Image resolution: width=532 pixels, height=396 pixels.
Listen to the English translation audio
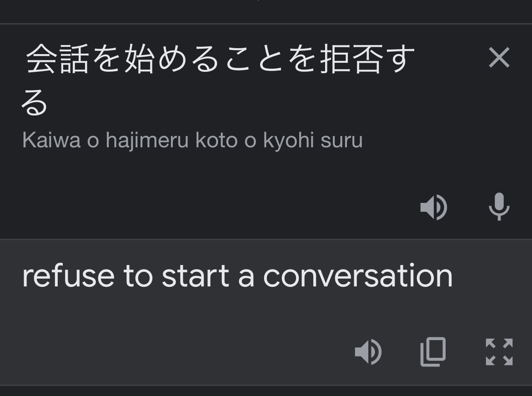[x=368, y=351]
